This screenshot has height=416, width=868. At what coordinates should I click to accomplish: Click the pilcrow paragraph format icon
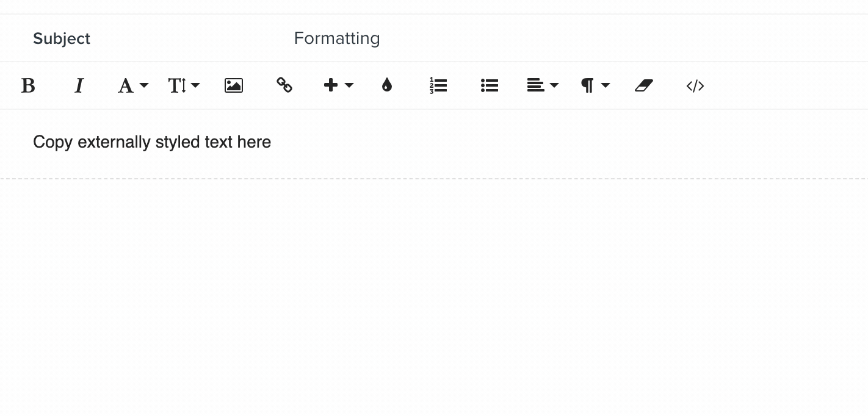pos(587,85)
